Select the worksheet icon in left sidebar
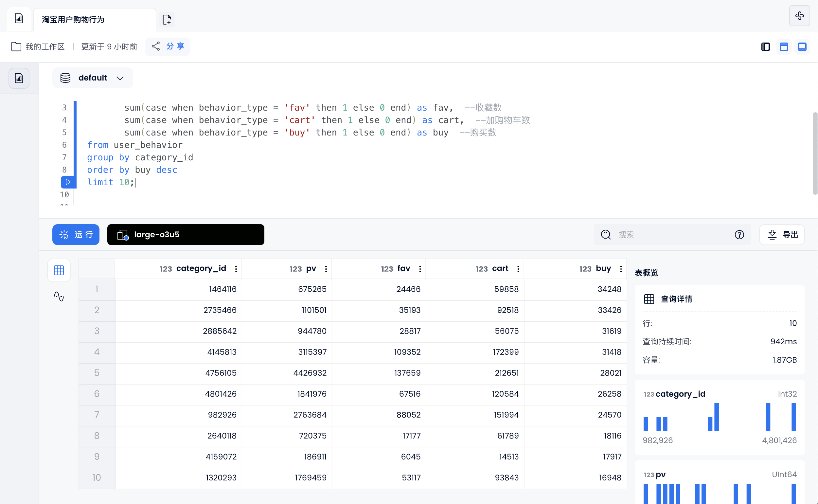 tap(19, 78)
